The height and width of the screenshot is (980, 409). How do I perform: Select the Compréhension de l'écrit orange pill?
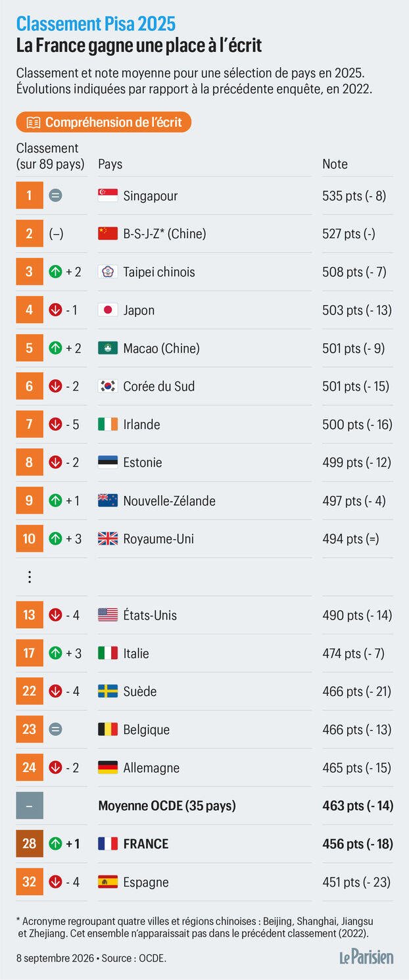click(104, 122)
